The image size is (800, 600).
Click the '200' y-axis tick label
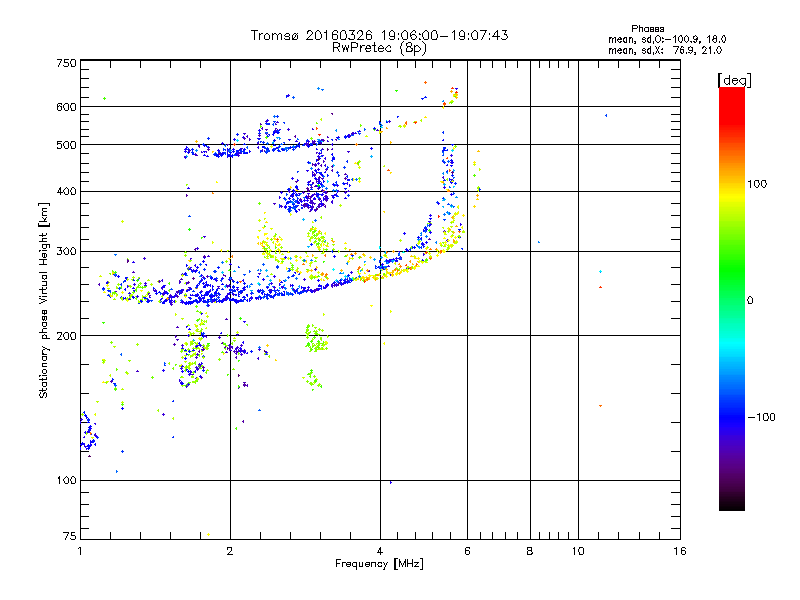pos(66,336)
